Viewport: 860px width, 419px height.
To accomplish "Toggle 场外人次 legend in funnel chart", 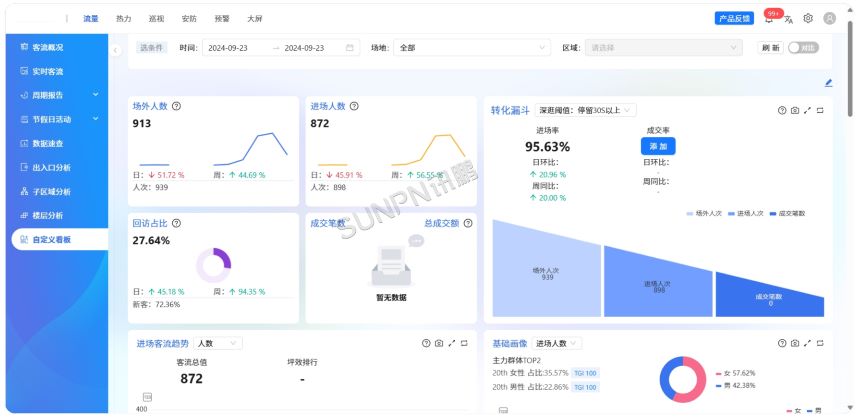I will (705, 213).
